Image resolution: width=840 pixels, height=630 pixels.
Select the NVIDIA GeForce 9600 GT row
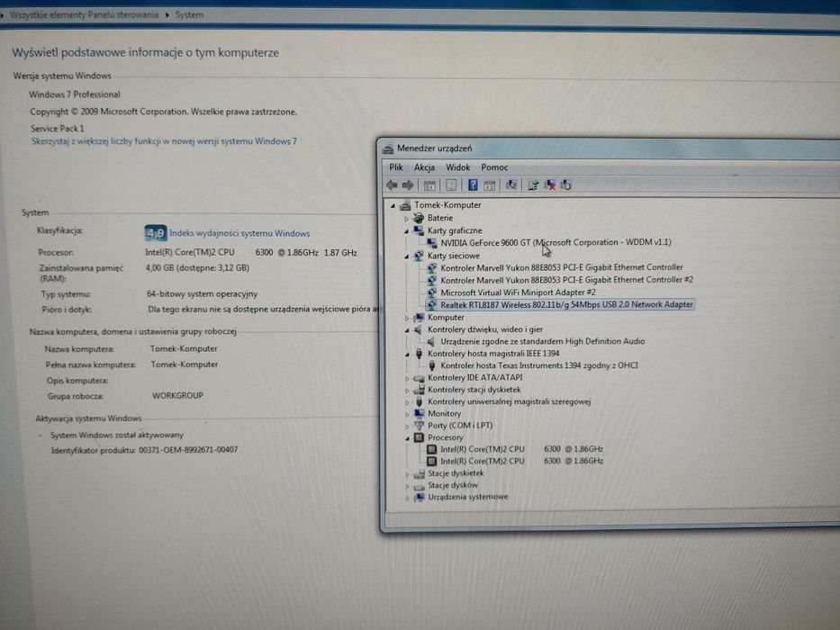[x=555, y=243]
